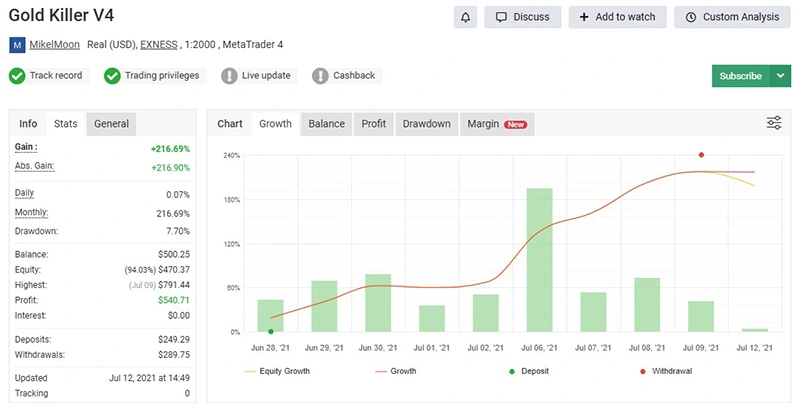Image resolution: width=800 pixels, height=408 pixels.
Task: Click the Live update warning icon
Action: [x=229, y=76]
